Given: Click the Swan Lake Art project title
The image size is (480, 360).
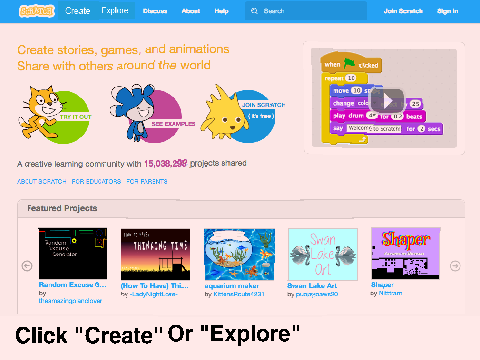Looking at the screenshot, I should (x=312, y=286).
